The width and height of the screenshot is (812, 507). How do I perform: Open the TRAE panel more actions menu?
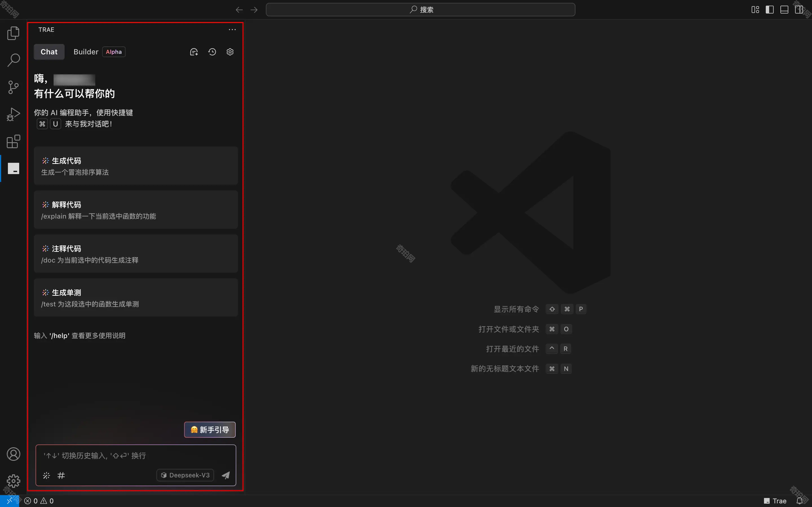[x=232, y=30]
